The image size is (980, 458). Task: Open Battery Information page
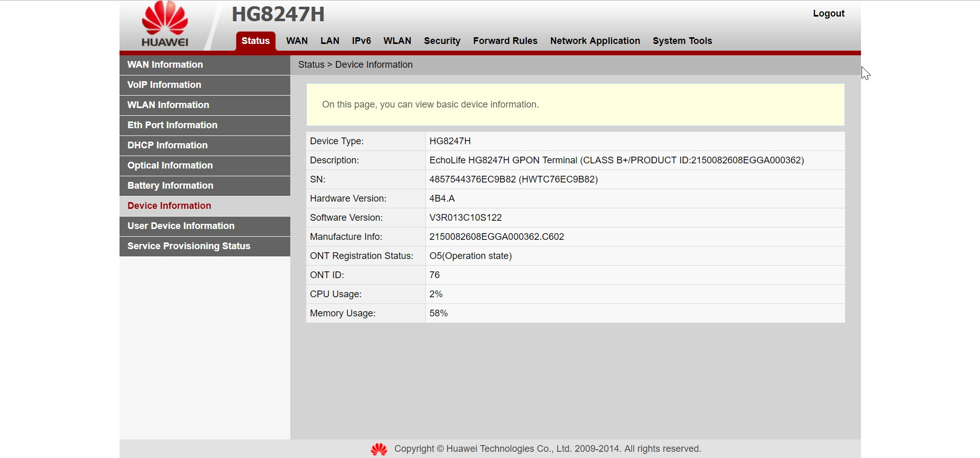(x=205, y=186)
